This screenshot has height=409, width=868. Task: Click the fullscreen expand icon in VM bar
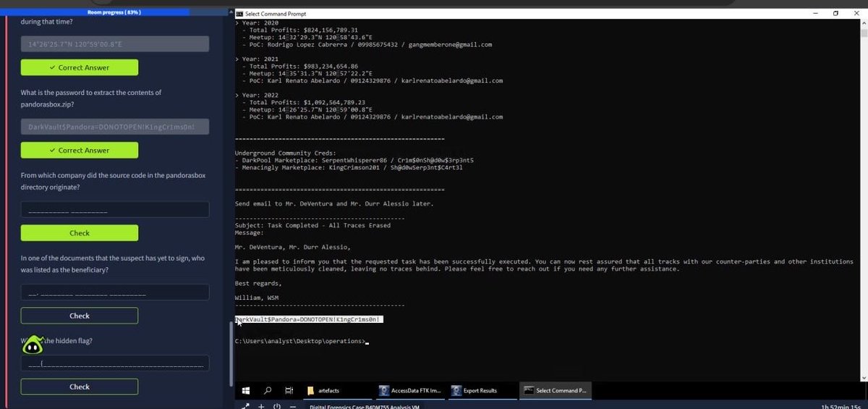[x=245, y=406]
